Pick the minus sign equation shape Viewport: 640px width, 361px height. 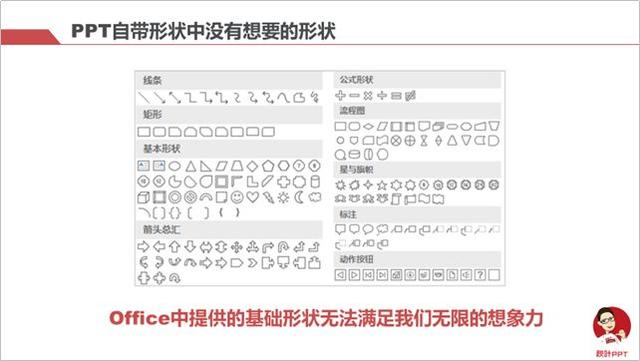(354, 96)
